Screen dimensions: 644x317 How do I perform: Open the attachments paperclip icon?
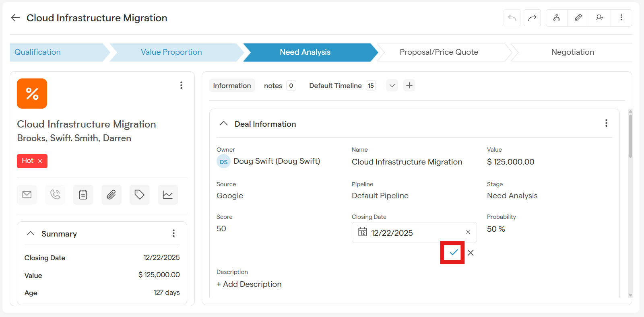[111, 195]
